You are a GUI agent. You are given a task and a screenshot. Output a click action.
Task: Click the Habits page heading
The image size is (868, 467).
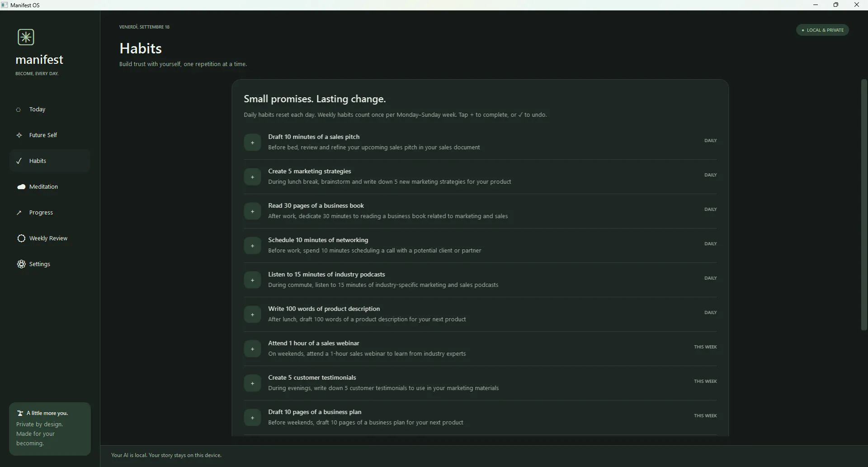[x=141, y=48]
